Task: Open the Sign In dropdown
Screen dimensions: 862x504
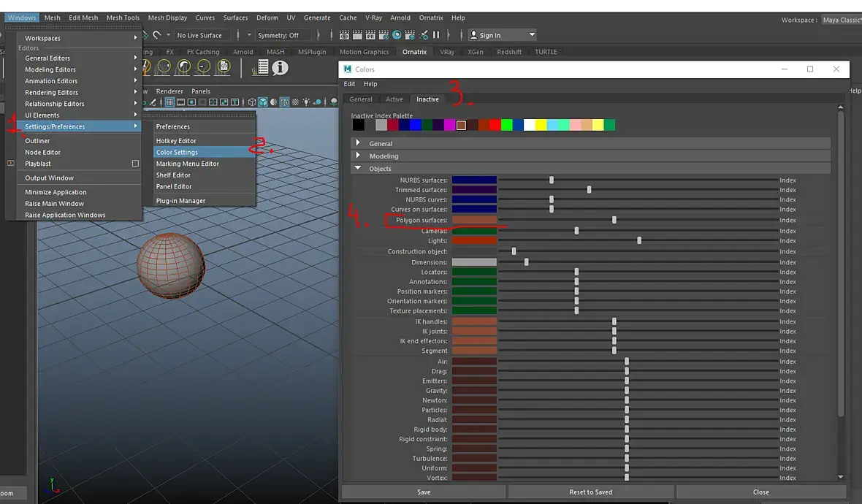Action: click(532, 35)
